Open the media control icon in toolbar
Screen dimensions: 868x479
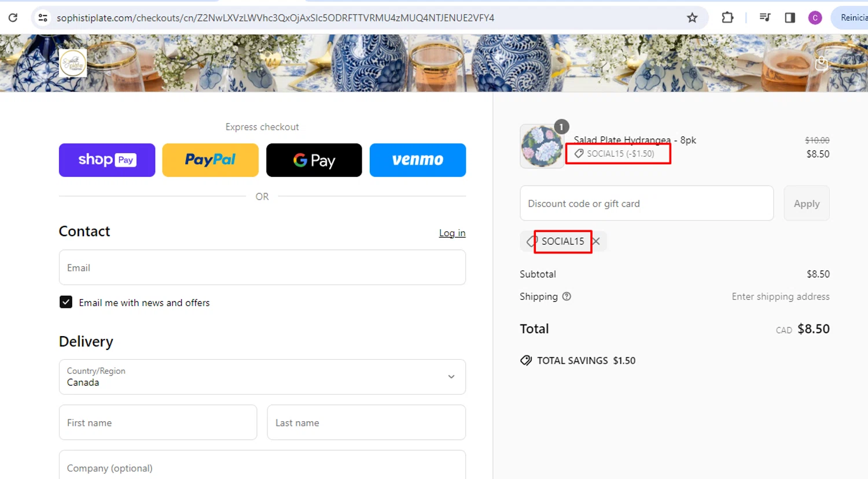point(765,18)
